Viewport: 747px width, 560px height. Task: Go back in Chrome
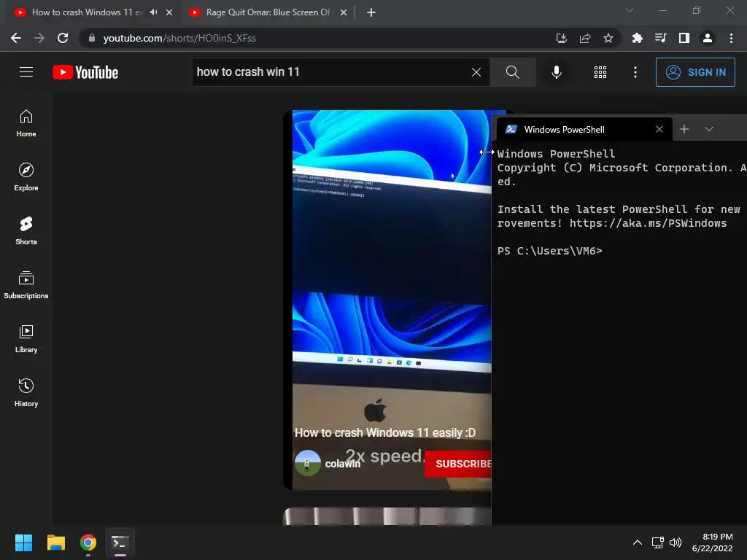point(16,38)
